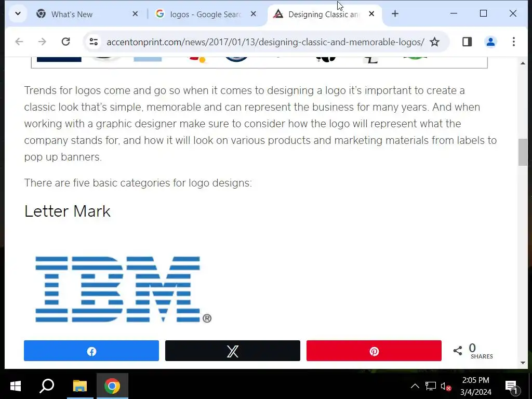Open the tab search dropdown arrow

[x=18, y=14]
